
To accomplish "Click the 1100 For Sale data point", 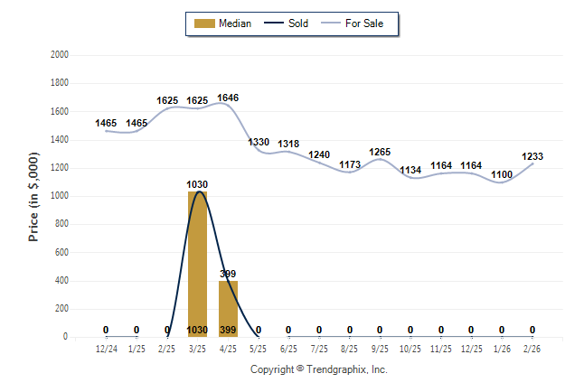I will [x=502, y=182].
